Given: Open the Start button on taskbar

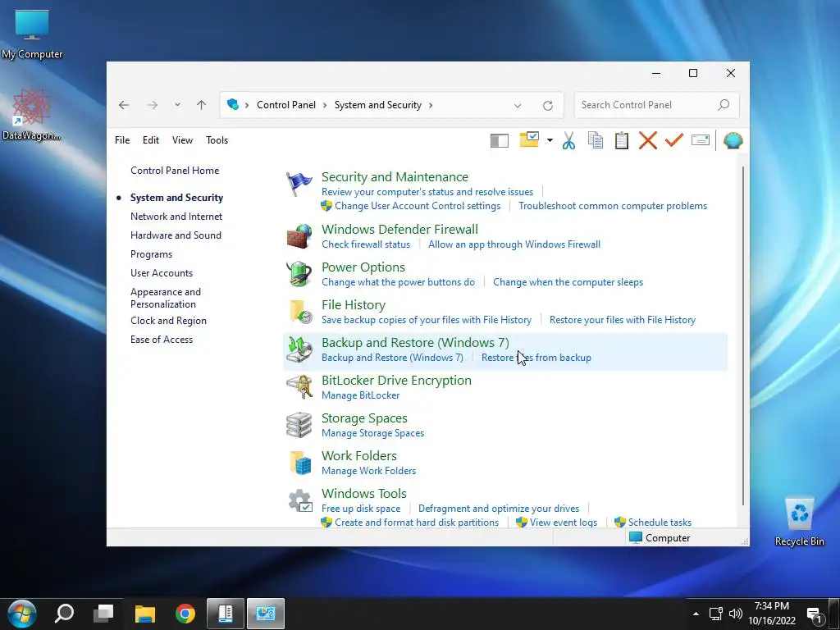Looking at the screenshot, I should (22, 614).
